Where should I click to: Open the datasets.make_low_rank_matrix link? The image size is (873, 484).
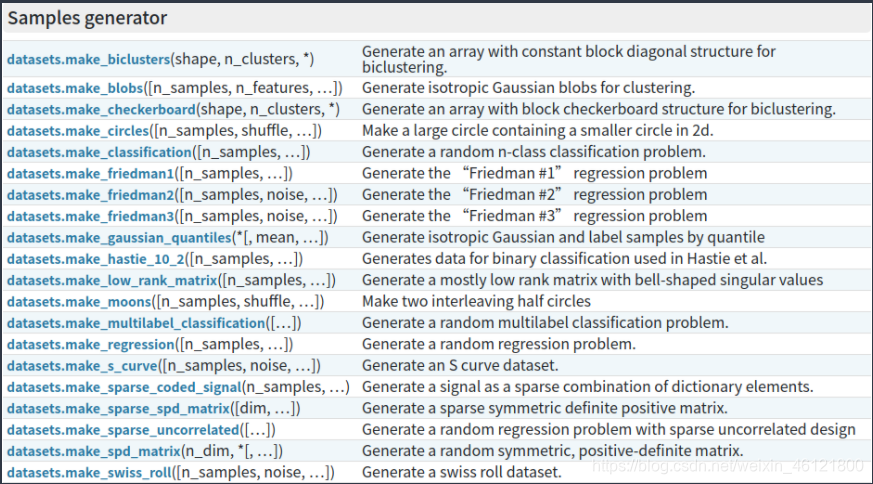112,280
